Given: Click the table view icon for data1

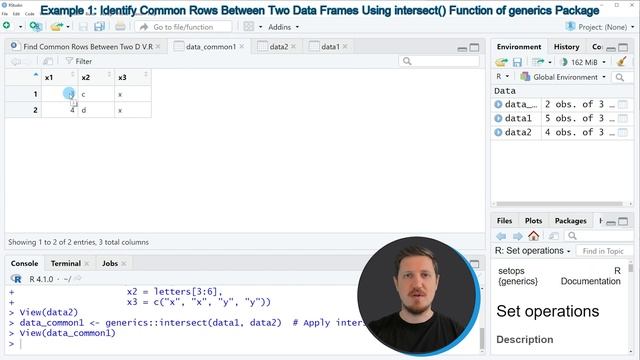Looking at the screenshot, I should (x=623, y=118).
